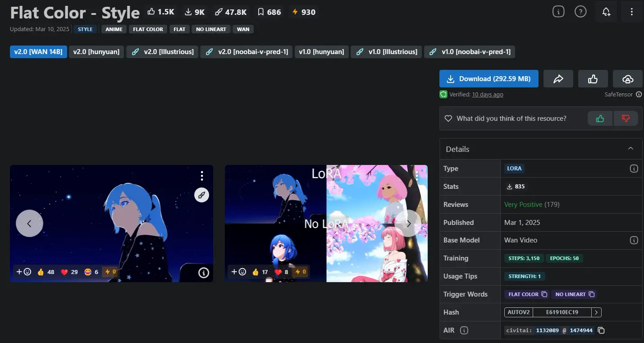644x343 pixels.
Task: Go to next image in carousel
Action: coord(408,223)
